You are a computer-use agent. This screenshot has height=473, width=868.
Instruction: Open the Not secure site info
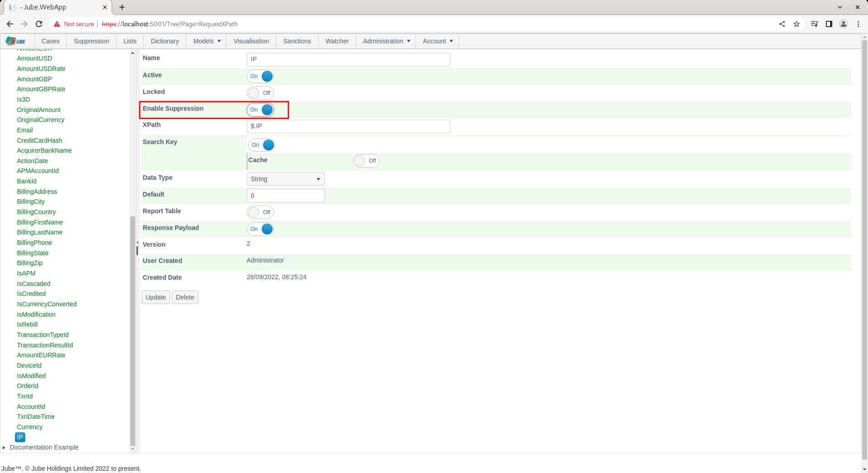point(74,24)
